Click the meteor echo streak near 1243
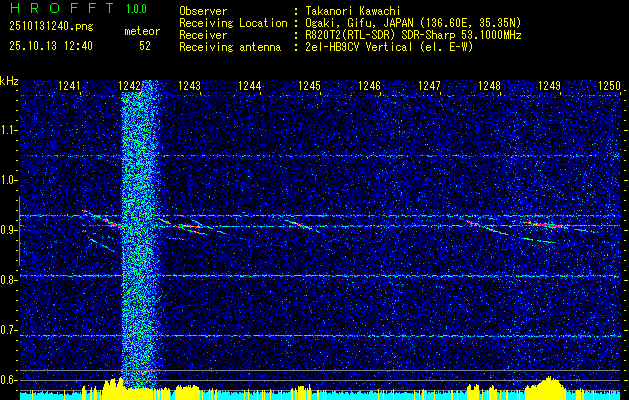This screenshot has width=629, height=400. [188, 227]
